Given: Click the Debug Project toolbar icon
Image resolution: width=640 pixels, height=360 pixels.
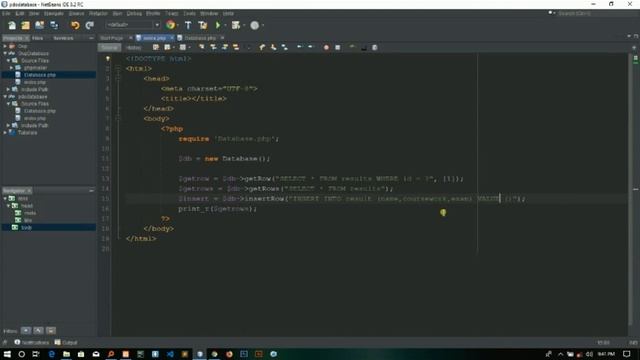Looking at the screenshot, I should click(x=236, y=25).
